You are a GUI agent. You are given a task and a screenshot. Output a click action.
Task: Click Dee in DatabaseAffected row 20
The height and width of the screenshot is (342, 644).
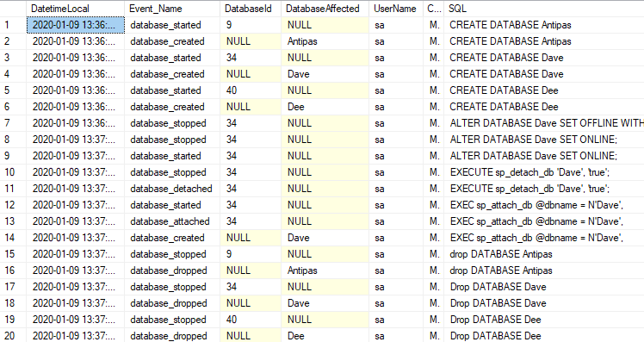[325, 336]
